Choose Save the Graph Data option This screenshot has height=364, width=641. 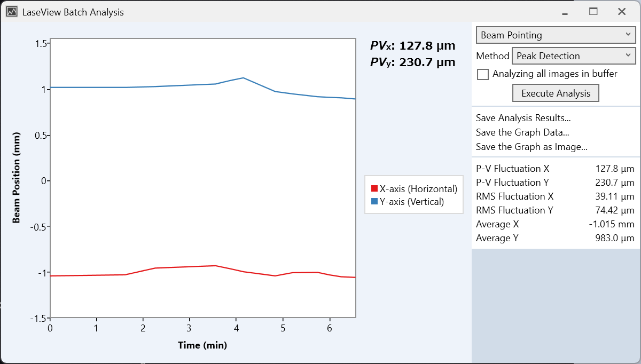522,132
